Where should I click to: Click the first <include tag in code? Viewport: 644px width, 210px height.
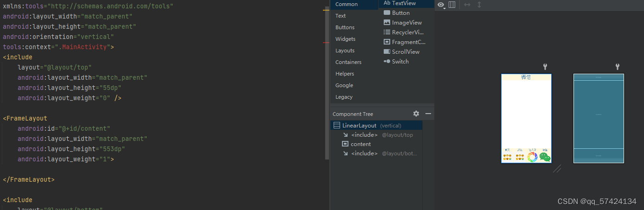[x=18, y=57]
